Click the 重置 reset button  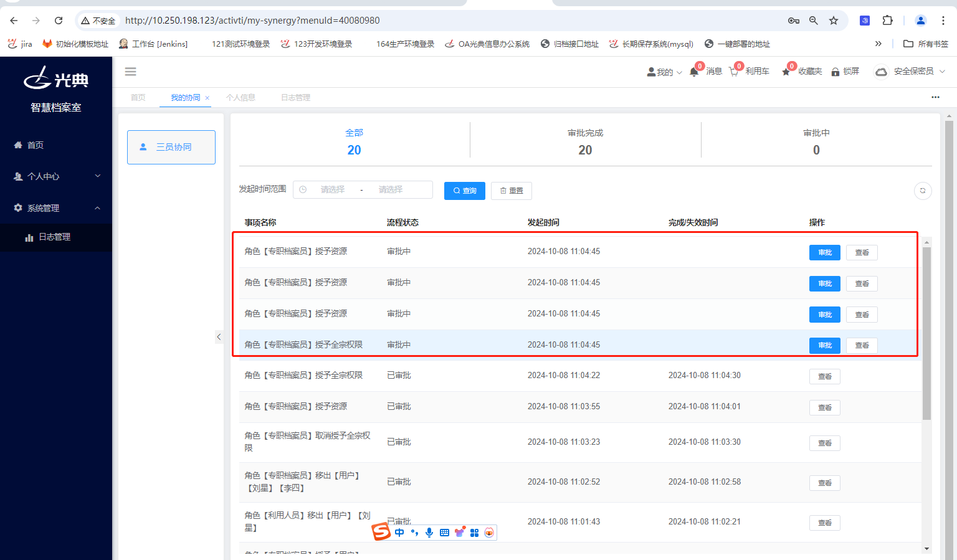pos(512,191)
